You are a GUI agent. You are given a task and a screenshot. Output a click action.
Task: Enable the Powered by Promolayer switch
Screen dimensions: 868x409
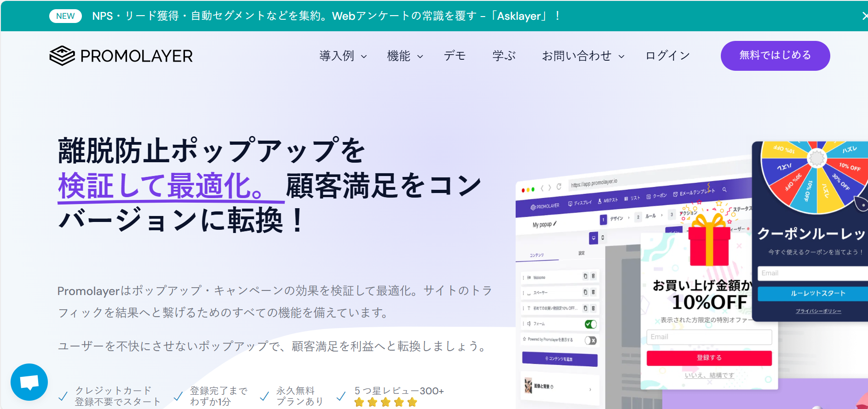(591, 341)
